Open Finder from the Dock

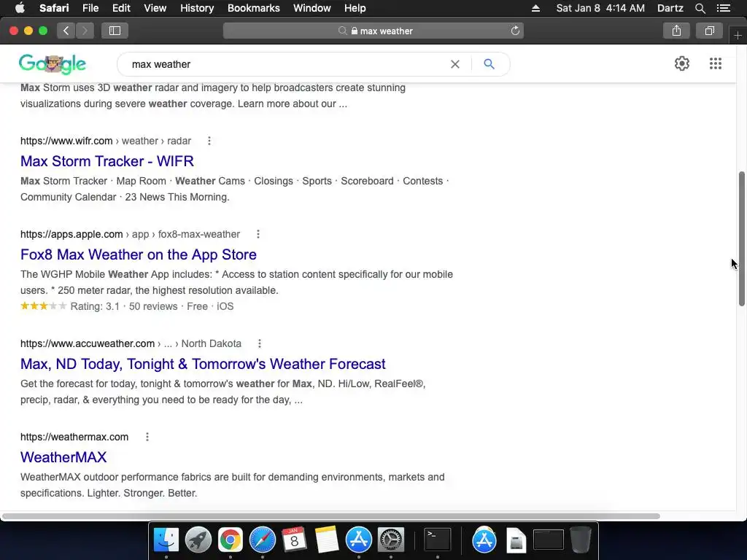(166, 540)
